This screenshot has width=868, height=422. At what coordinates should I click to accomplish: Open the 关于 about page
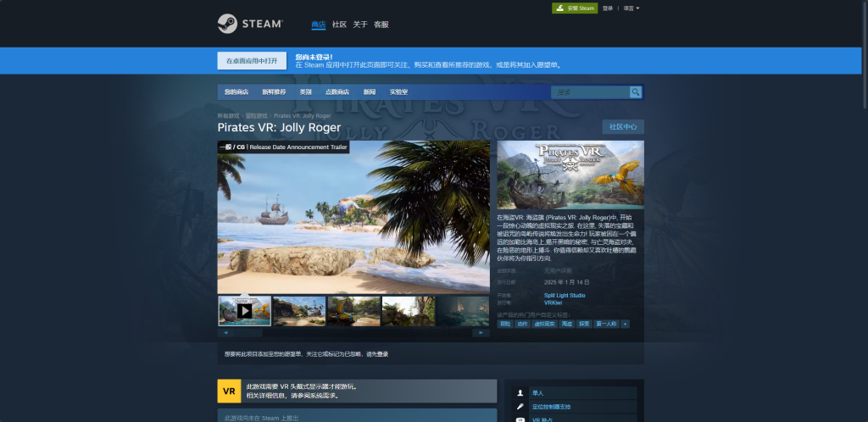(x=360, y=25)
